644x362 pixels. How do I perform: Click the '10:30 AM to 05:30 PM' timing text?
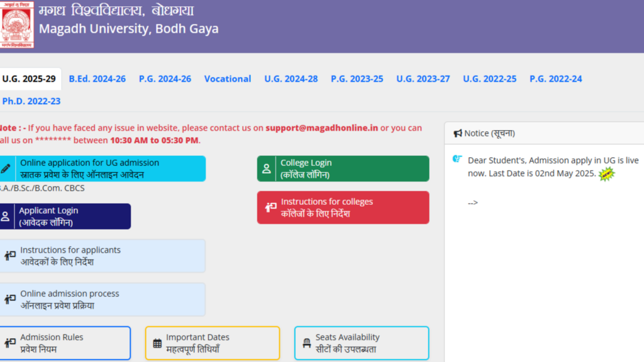click(154, 140)
